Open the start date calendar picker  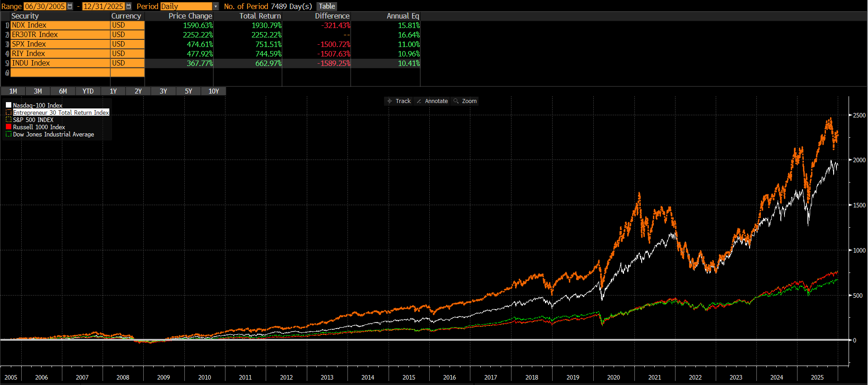70,6
